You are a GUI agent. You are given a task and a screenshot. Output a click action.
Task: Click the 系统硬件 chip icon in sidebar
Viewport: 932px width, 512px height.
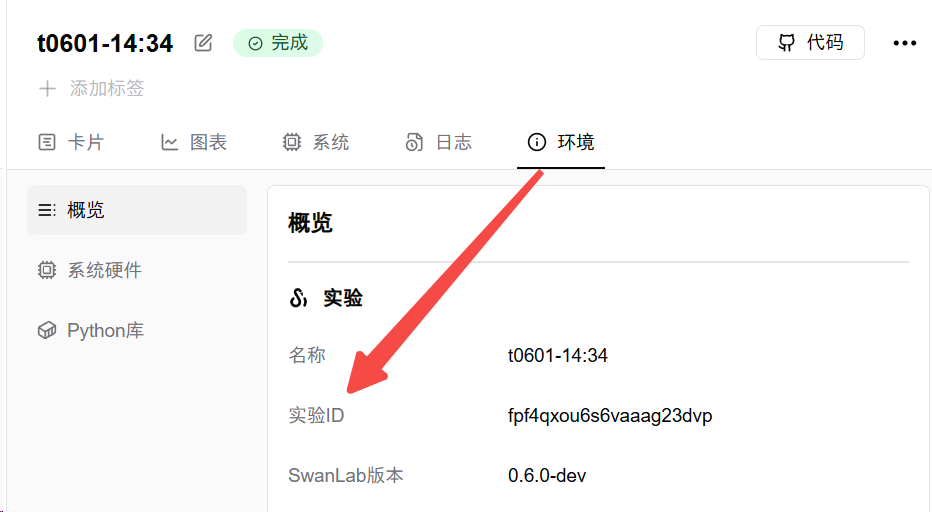46,270
